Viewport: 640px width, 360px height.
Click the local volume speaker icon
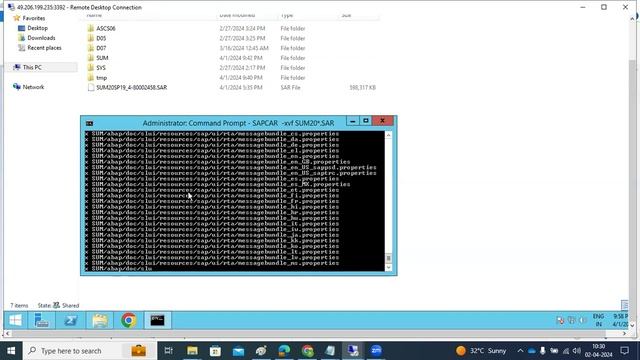[576, 351]
